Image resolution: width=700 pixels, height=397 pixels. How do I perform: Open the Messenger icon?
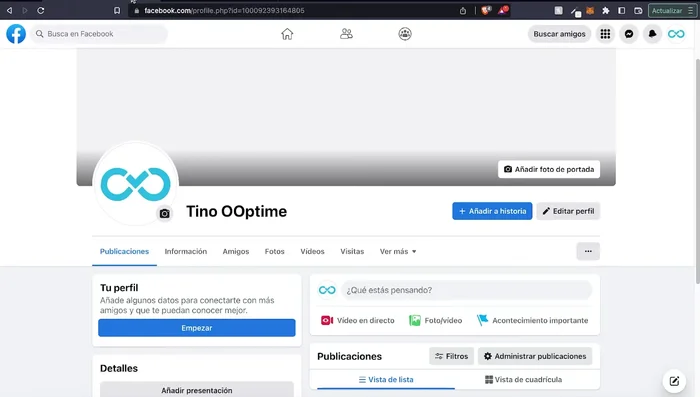pyautogui.click(x=629, y=34)
